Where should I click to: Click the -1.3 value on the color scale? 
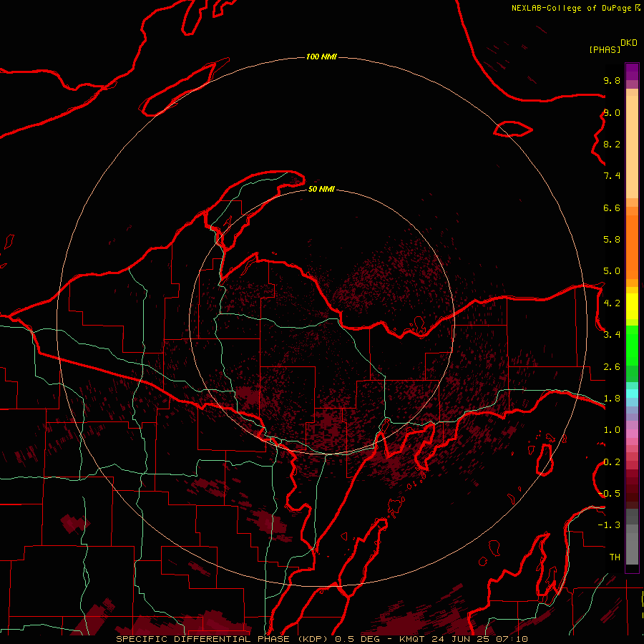pos(610,525)
